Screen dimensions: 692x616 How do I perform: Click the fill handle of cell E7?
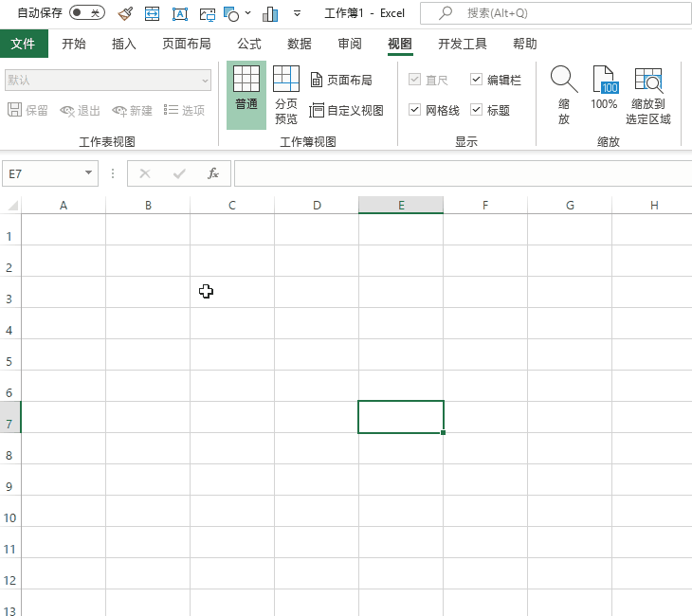tap(443, 433)
